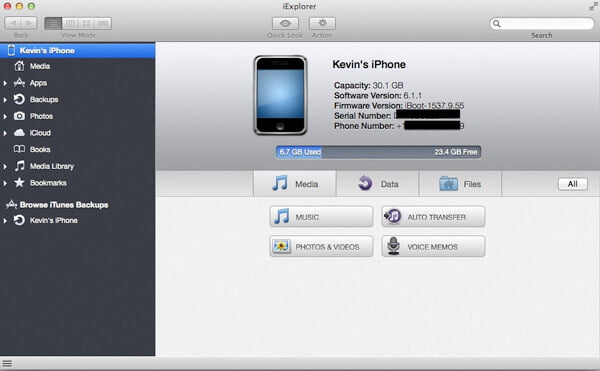Screen dimensions: 600x371
Task: Open Photos & Videos button
Action: pos(321,246)
